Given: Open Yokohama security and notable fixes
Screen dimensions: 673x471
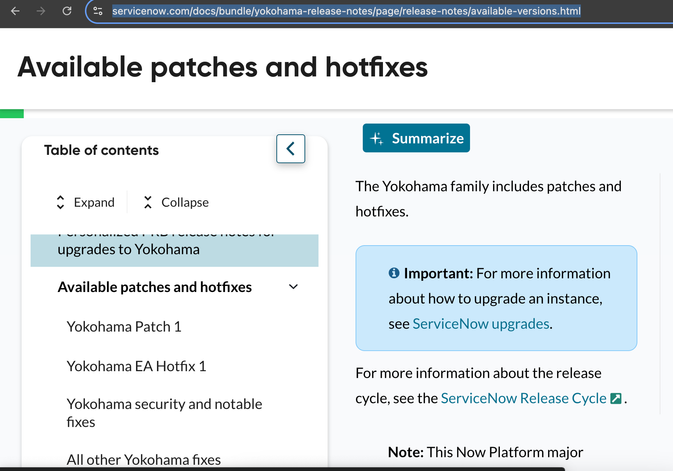Looking at the screenshot, I should pos(164,413).
